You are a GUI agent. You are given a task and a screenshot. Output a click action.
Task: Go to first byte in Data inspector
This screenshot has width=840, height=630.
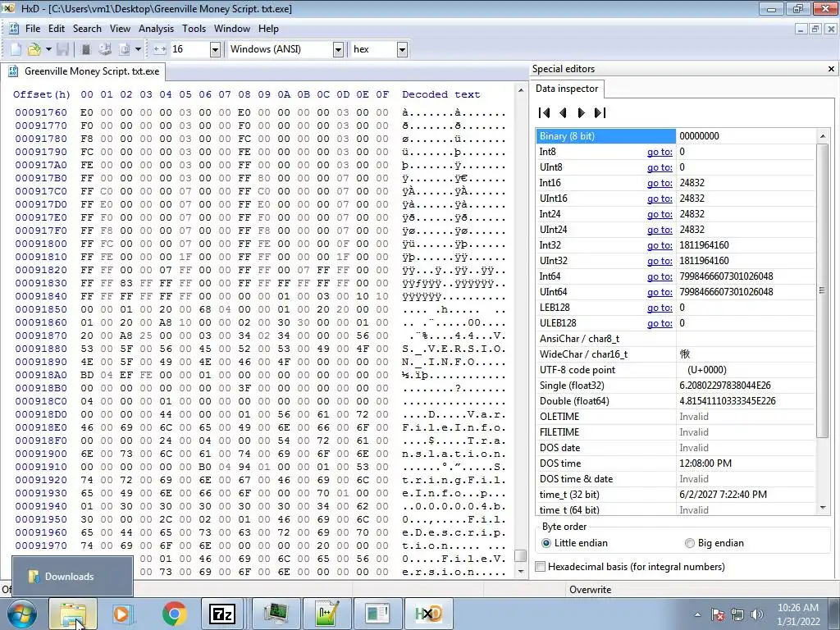545,112
